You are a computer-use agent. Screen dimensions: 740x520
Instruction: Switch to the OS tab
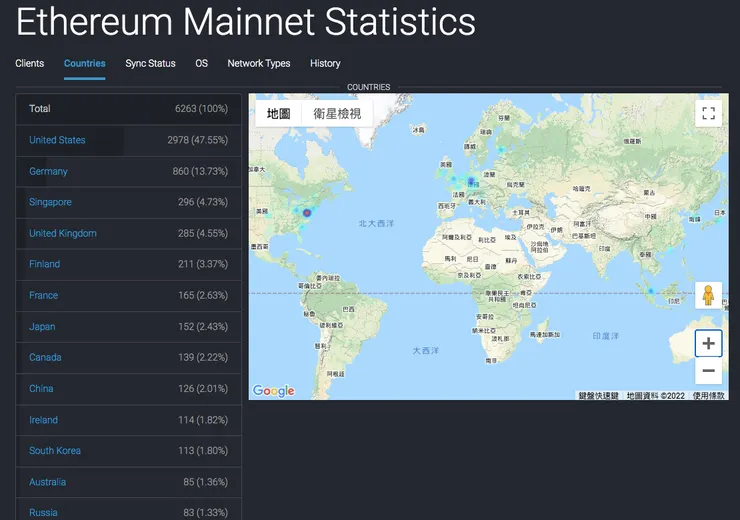coord(202,63)
